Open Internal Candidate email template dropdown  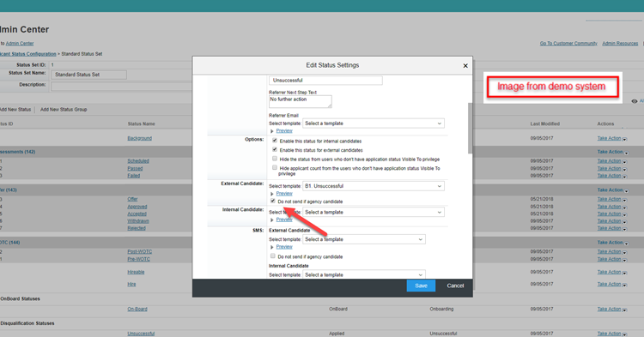pyautogui.click(x=374, y=213)
